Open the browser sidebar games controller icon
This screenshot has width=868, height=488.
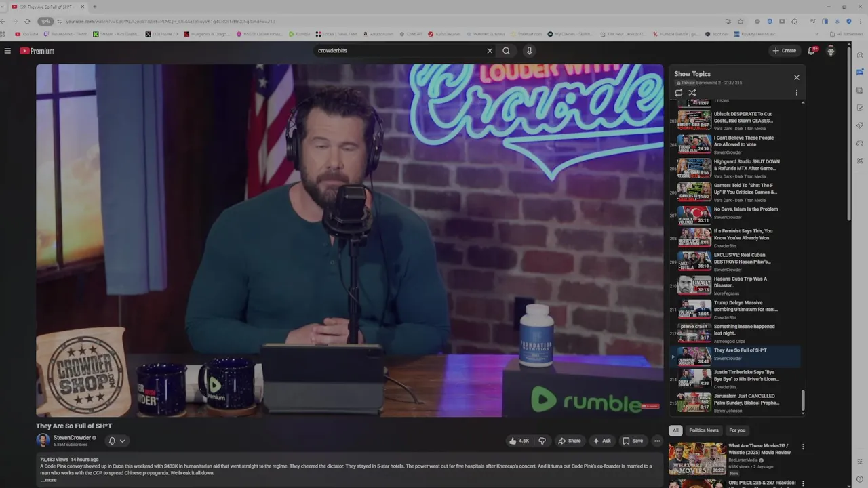(860, 143)
